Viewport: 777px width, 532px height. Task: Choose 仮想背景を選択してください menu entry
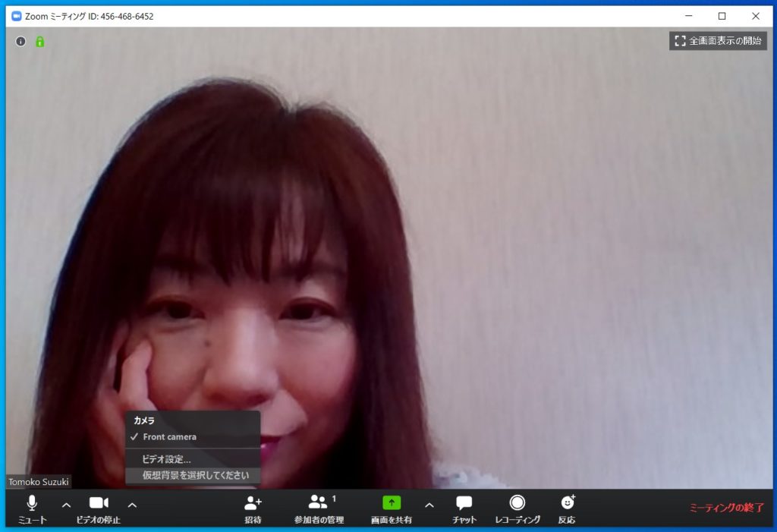coord(193,475)
